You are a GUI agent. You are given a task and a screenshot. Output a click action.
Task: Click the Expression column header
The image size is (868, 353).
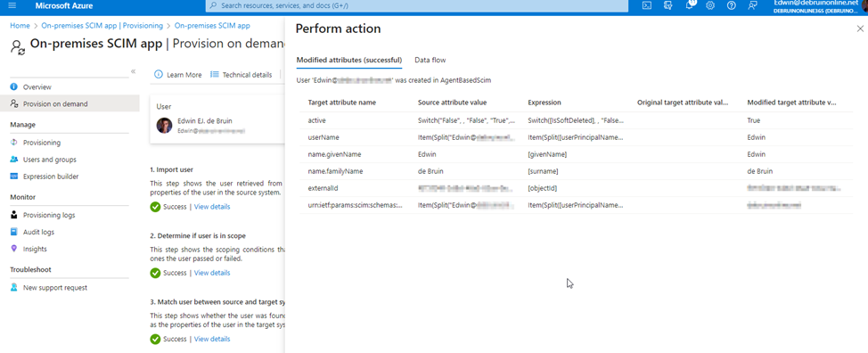(x=545, y=103)
